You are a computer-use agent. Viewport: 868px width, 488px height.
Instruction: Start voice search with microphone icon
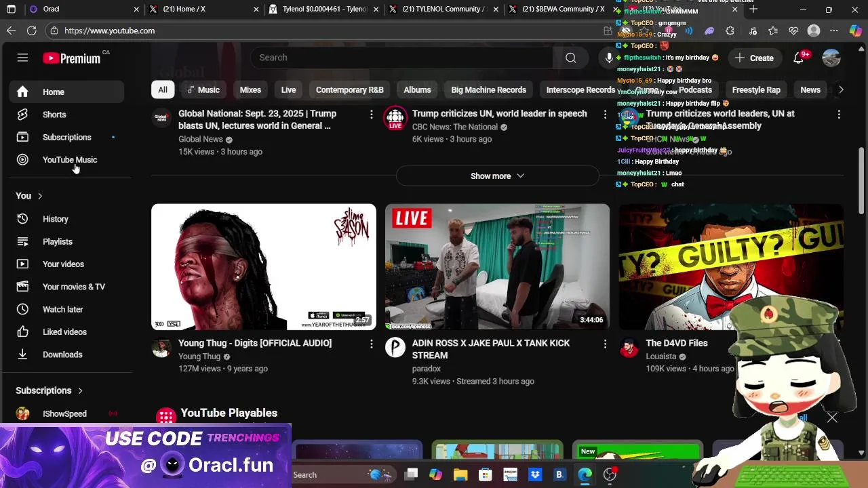(608, 58)
